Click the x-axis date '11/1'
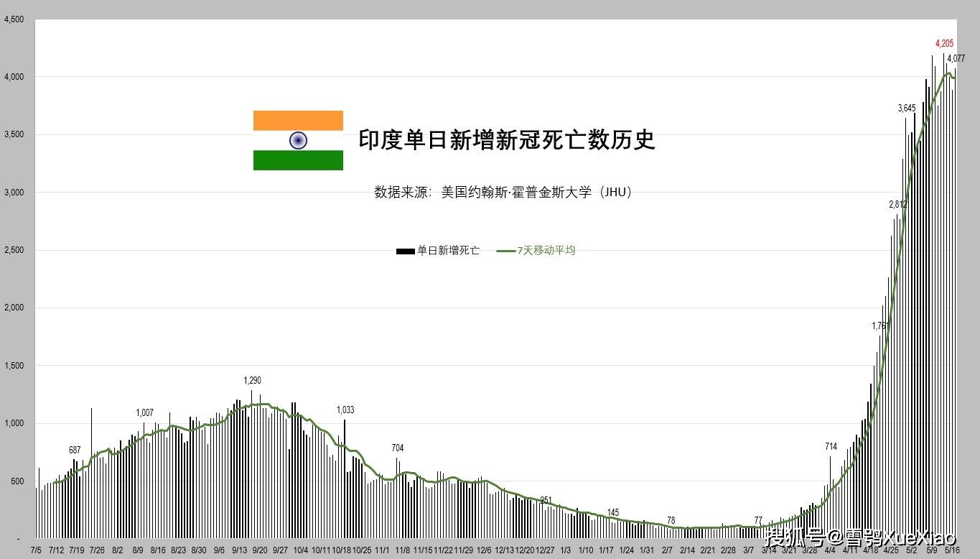This screenshot has height=559, width=980. (x=382, y=550)
